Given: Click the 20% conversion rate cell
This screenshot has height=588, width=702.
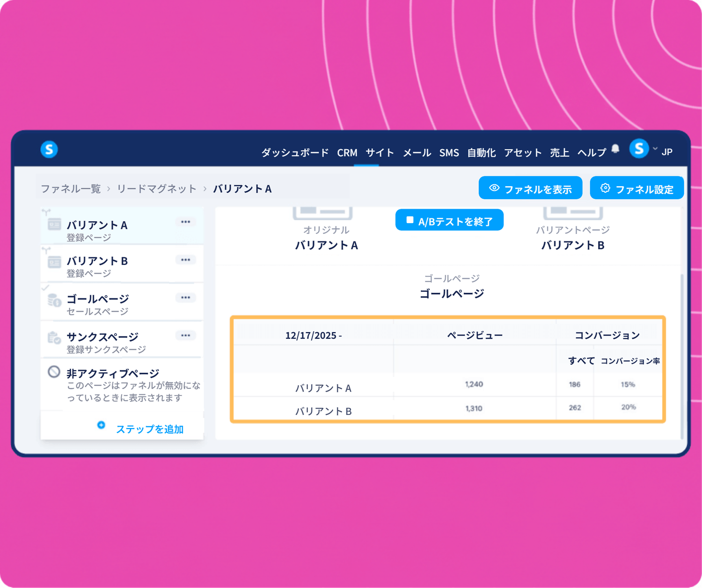Looking at the screenshot, I should [x=629, y=407].
